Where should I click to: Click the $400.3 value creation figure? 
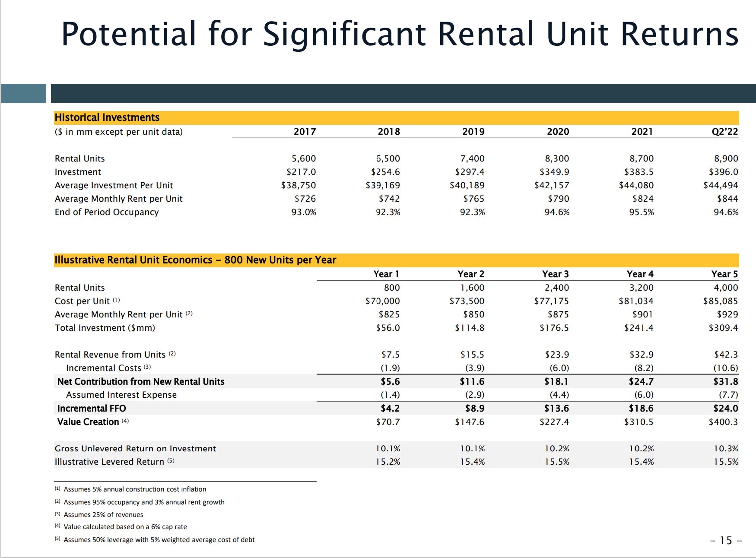(724, 422)
